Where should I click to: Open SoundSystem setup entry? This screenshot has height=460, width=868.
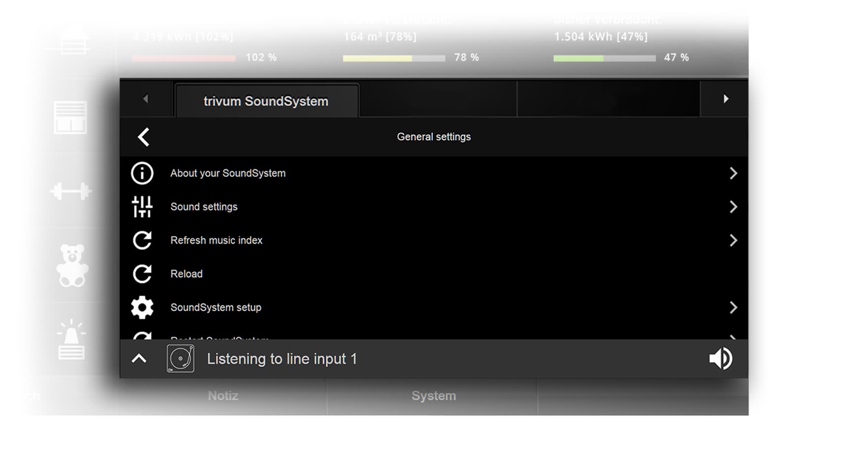click(434, 307)
